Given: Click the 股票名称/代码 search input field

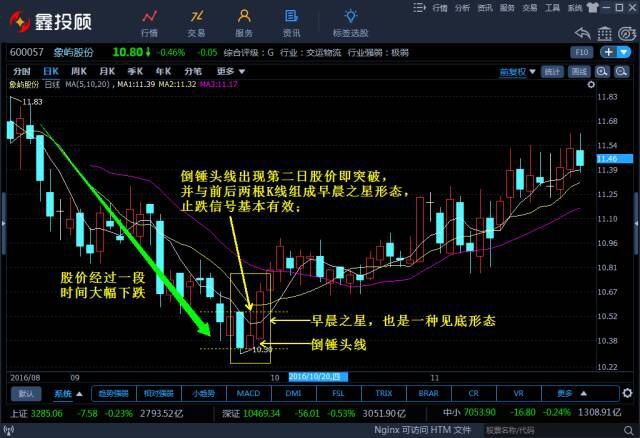Looking at the screenshot, I should [553, 430].
